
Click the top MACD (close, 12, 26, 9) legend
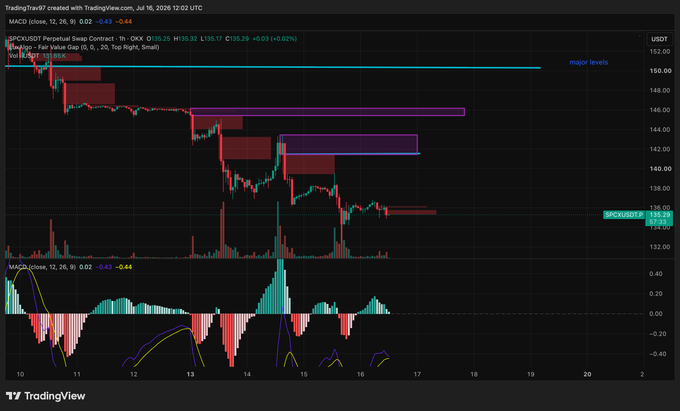(x=42, y=21)
